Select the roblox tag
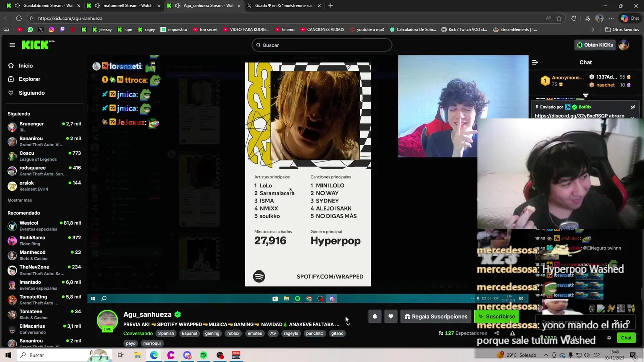 tap(233, 333)
